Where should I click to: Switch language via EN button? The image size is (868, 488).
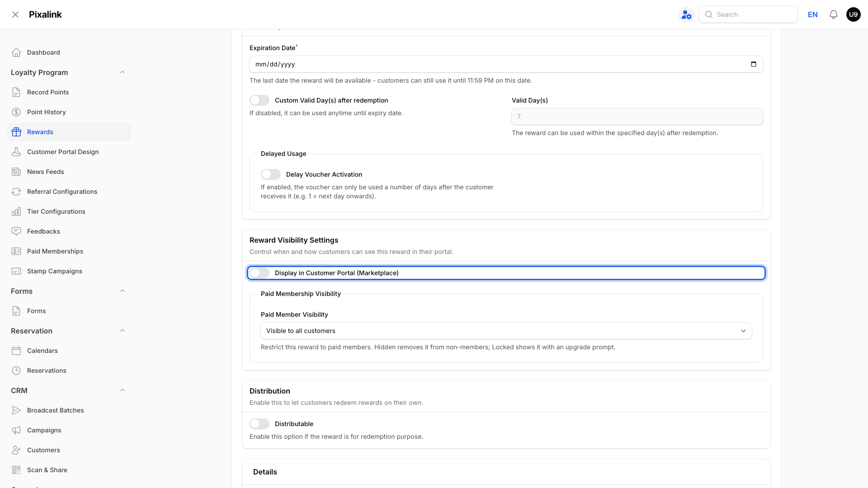click(813, 14)
